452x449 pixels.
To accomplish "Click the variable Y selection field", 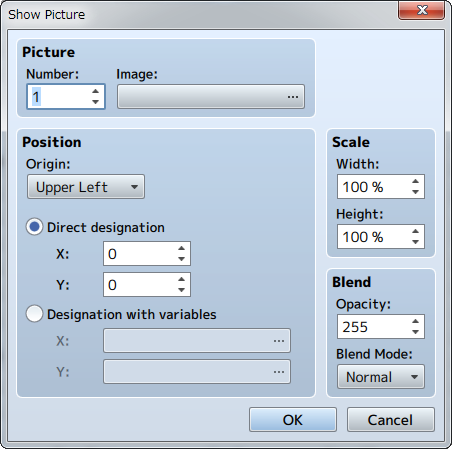I will click(197, 371).
